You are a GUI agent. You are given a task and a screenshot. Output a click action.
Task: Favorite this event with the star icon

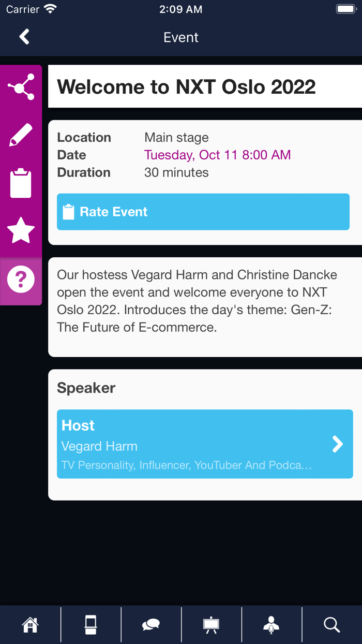21,231
